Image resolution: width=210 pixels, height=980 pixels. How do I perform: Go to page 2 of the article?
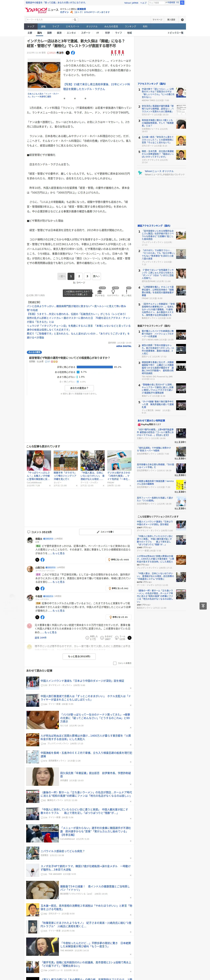click(79, 276)
